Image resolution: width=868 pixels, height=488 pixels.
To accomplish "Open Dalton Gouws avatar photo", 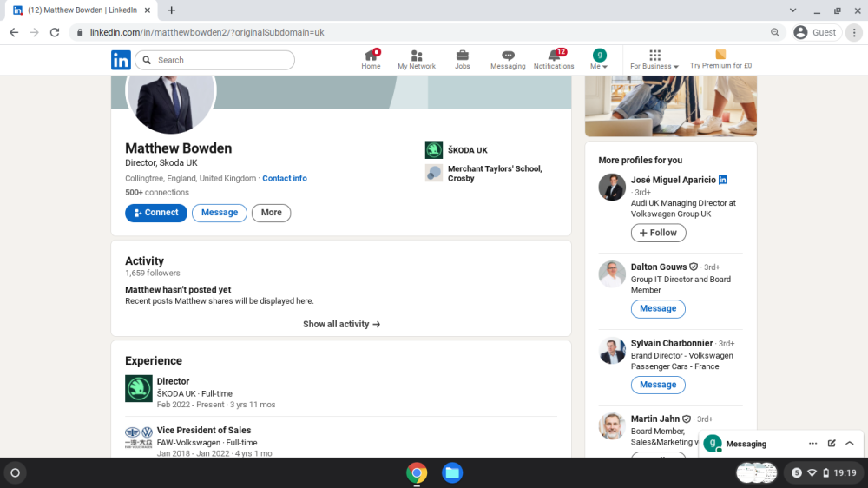I will pyautogui.click(x=612, y=274).
